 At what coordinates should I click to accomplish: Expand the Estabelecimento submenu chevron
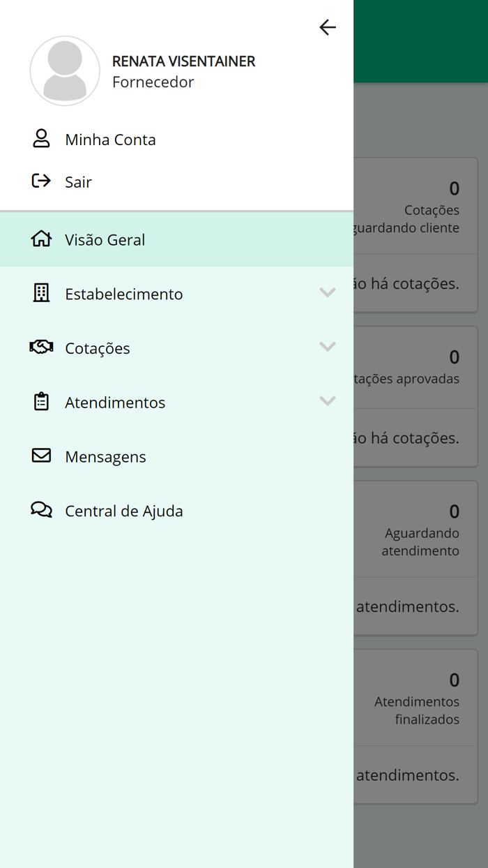coord(328,292)
